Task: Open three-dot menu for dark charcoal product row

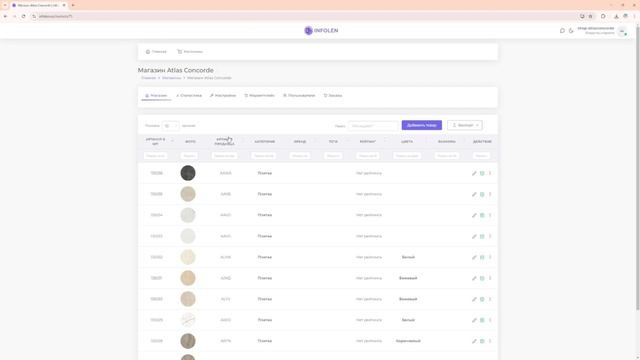Action: point(490,173)
